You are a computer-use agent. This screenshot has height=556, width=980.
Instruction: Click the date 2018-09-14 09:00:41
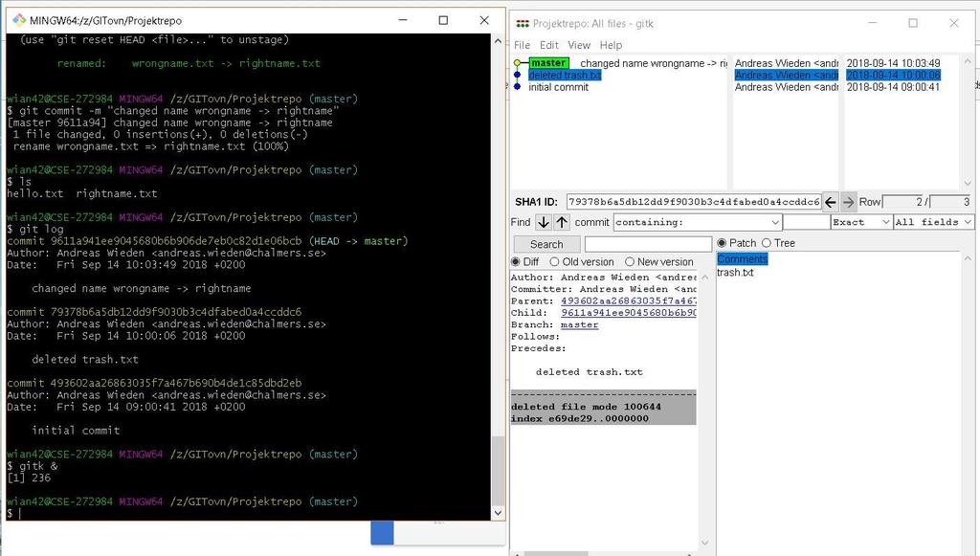click(893, 87)
